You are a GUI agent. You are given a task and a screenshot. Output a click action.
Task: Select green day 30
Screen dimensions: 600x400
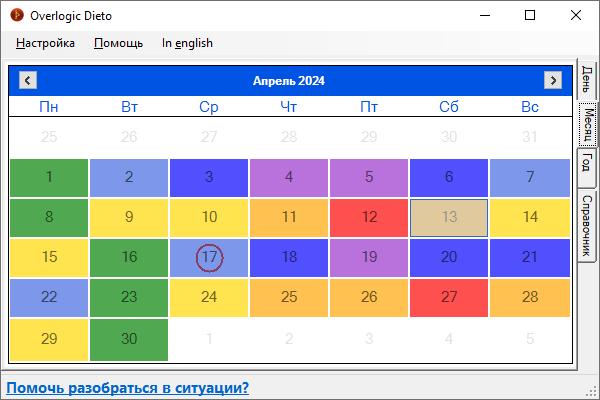[x=129, y=340]
